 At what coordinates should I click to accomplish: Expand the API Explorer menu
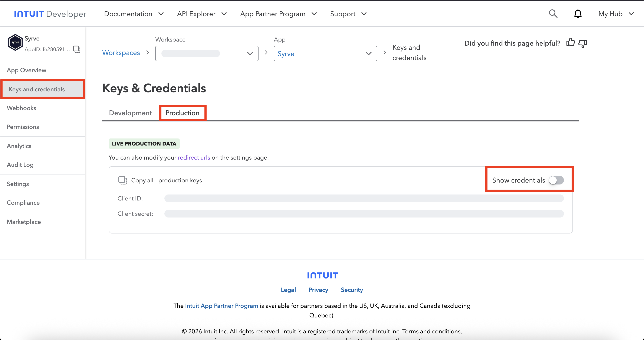[x=202, y=14]
